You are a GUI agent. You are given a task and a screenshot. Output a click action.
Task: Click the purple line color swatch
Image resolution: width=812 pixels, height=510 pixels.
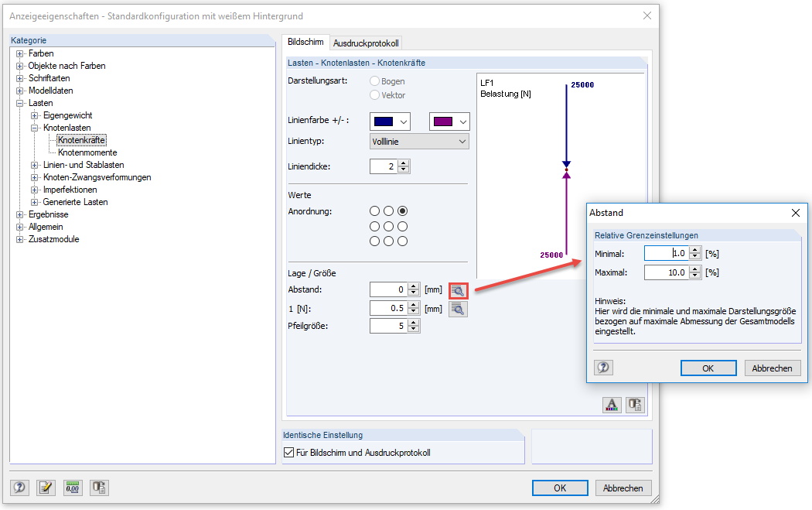point(443,122)
